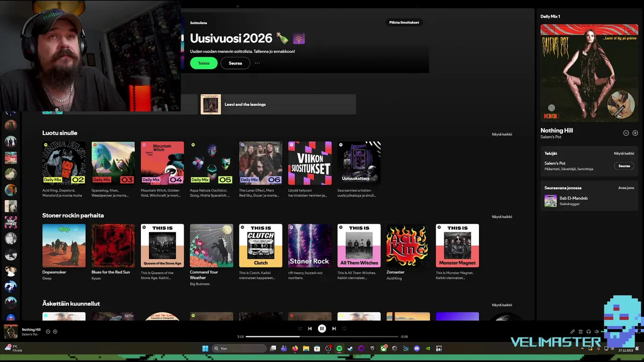The height and width of the screenshot is (362, 644).
Task: Follow Salem's Pot with the Seuraa button in the Tekijät card
Action: (624, 166)
